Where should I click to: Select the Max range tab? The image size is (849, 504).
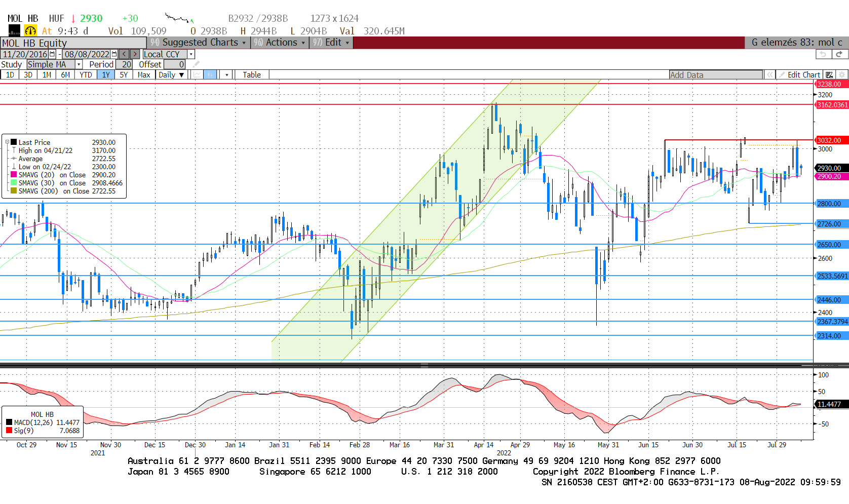point(144,75)
